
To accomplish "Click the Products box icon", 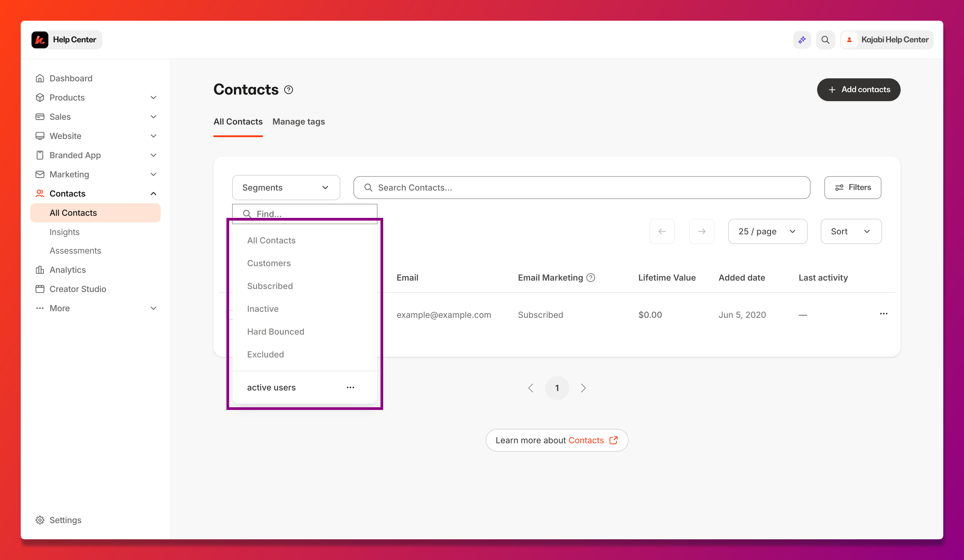I will pos(40,98).
